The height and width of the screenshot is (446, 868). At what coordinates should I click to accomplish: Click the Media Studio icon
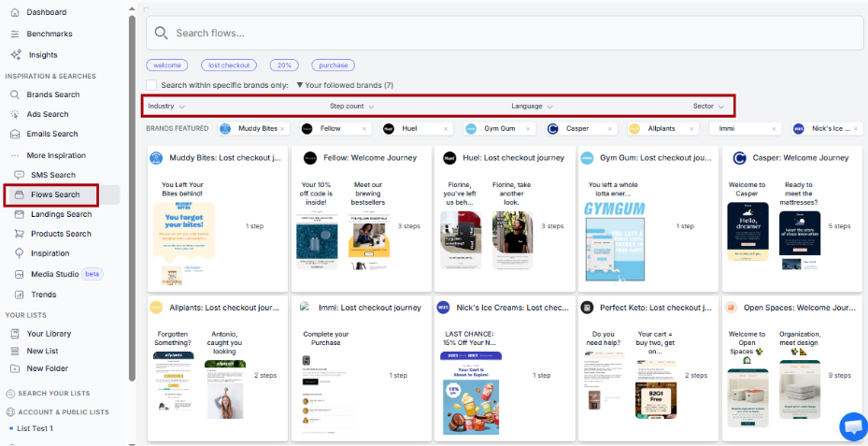[20, 274]
